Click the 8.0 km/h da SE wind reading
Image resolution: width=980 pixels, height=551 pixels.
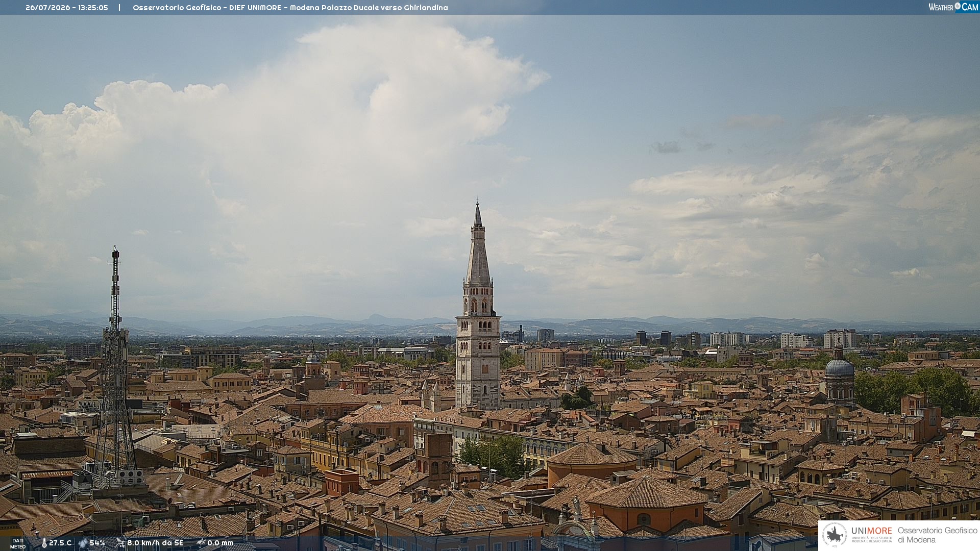tap(155, 543)
